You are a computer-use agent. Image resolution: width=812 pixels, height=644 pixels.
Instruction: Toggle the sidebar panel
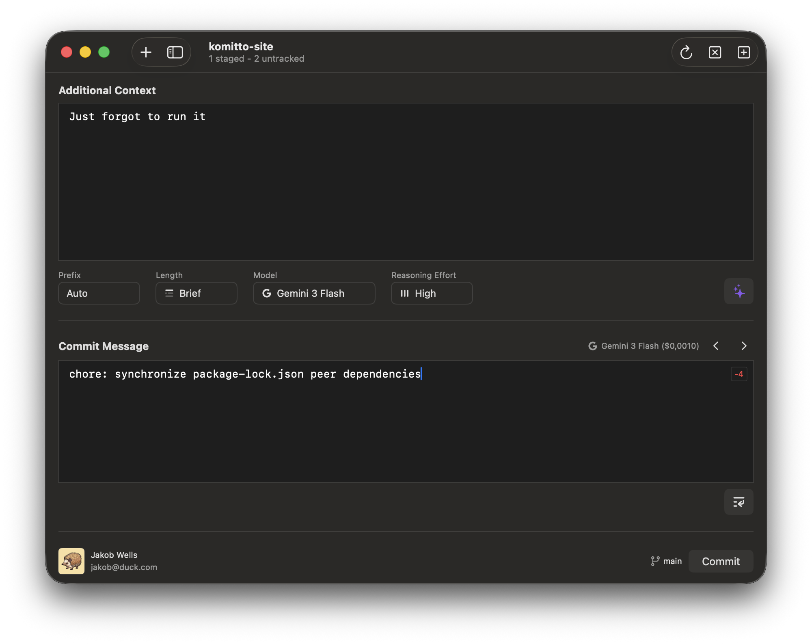(175, 52)
